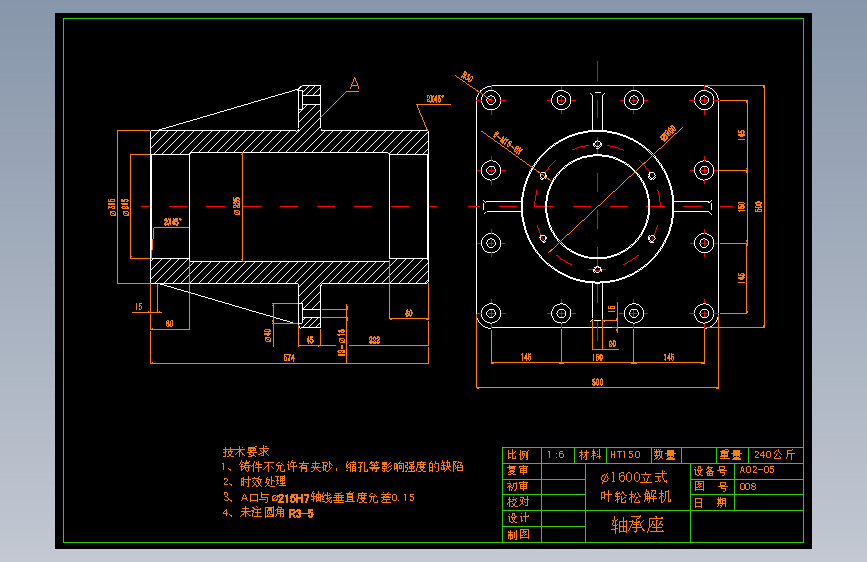Click the datum label A with leader

(x=354, y=84)
